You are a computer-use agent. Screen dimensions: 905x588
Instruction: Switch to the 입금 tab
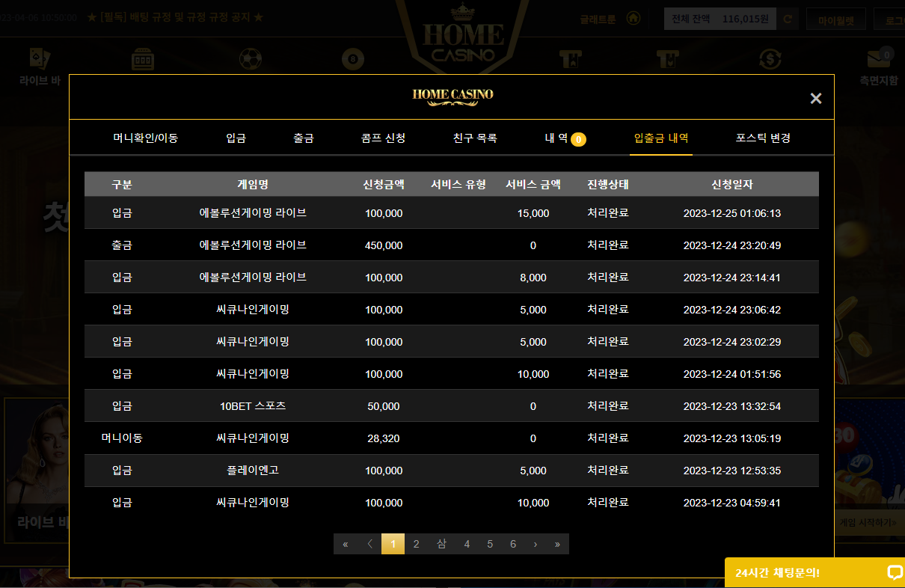tap(236, 138)
